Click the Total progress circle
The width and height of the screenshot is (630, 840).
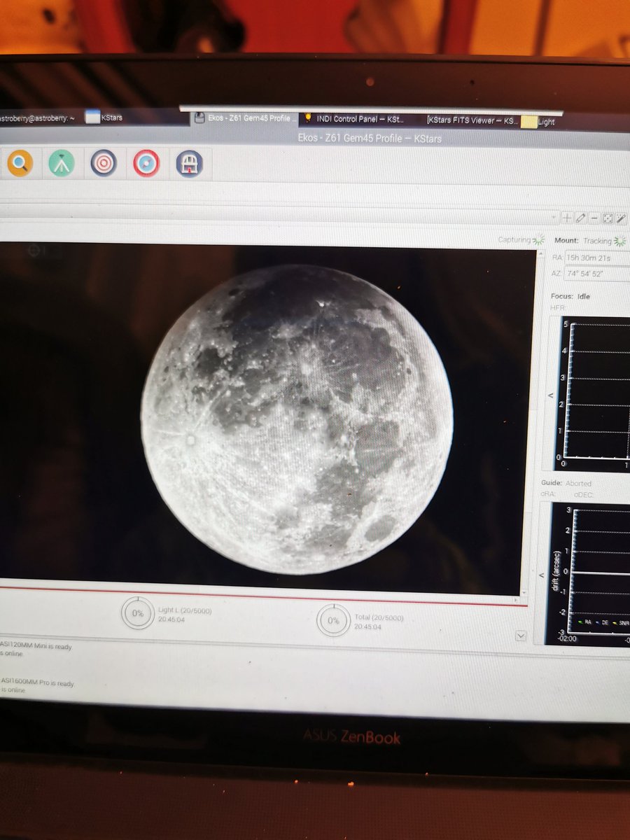[x=333, y=620]
